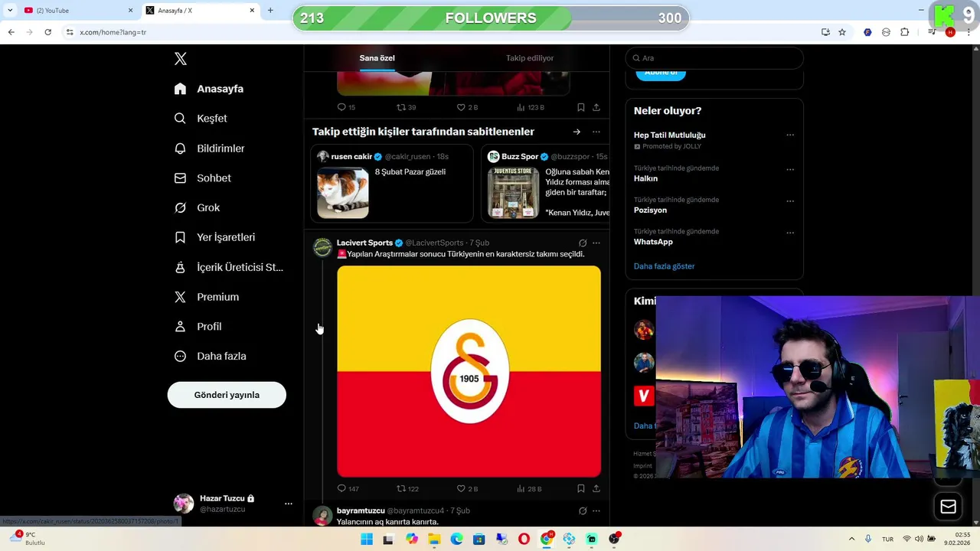Open options for Hep Tatil Mutluluğu trend
The image size is (980, 551).
click(x=790, y=135)
